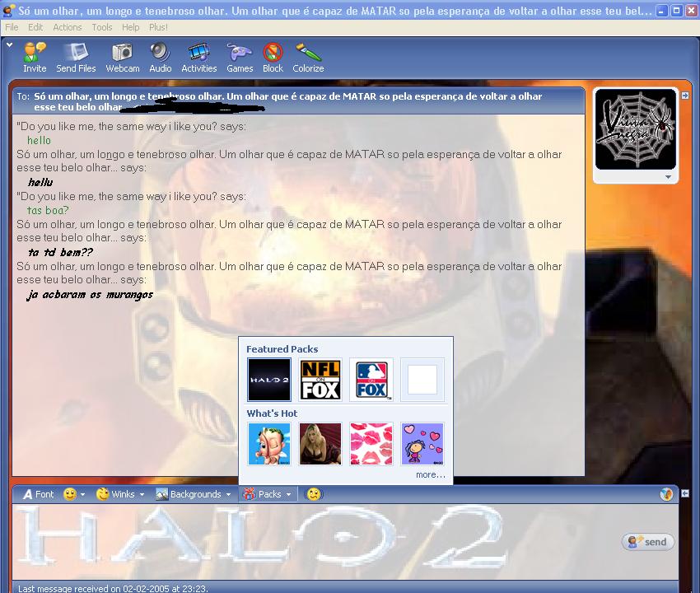Start an Audio conversation
This screenshot has width=700, height=593.
(161, 58)
